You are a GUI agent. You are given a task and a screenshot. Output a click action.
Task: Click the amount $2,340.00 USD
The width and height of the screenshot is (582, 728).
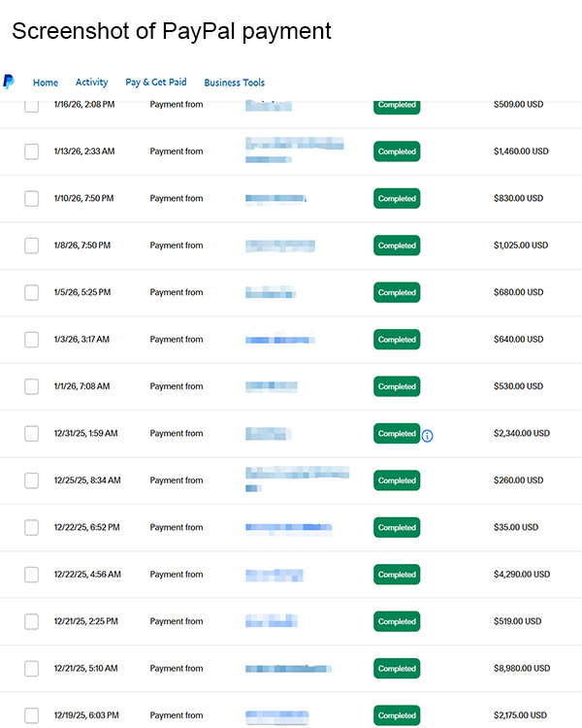tap(522, 433)
